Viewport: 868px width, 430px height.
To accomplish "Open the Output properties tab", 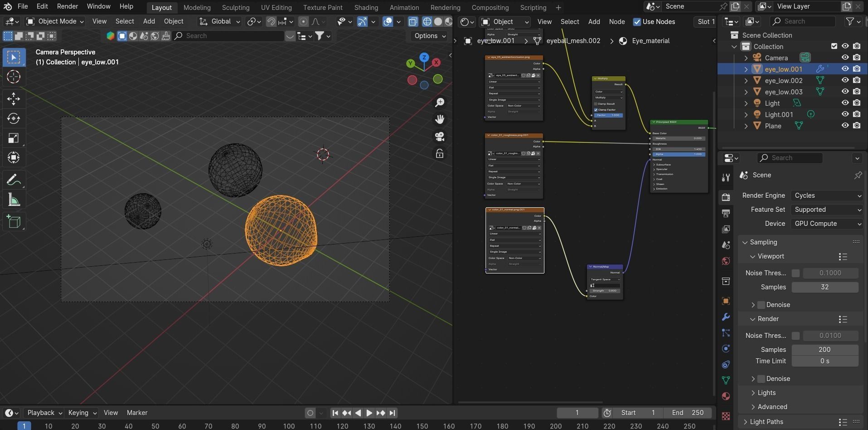I will (726, 213).
